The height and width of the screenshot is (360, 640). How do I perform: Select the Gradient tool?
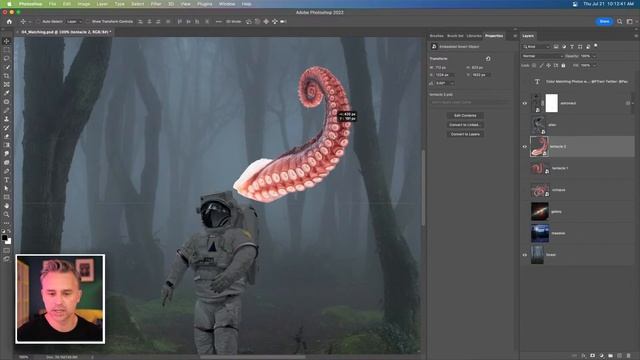(x=7, y=145)
